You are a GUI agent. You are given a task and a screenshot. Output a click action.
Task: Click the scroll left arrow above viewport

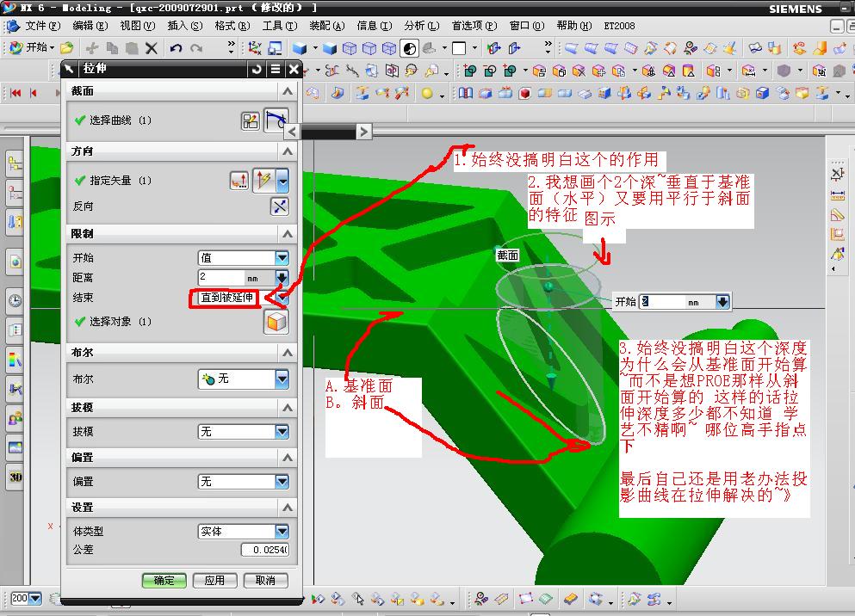point(292,132)
